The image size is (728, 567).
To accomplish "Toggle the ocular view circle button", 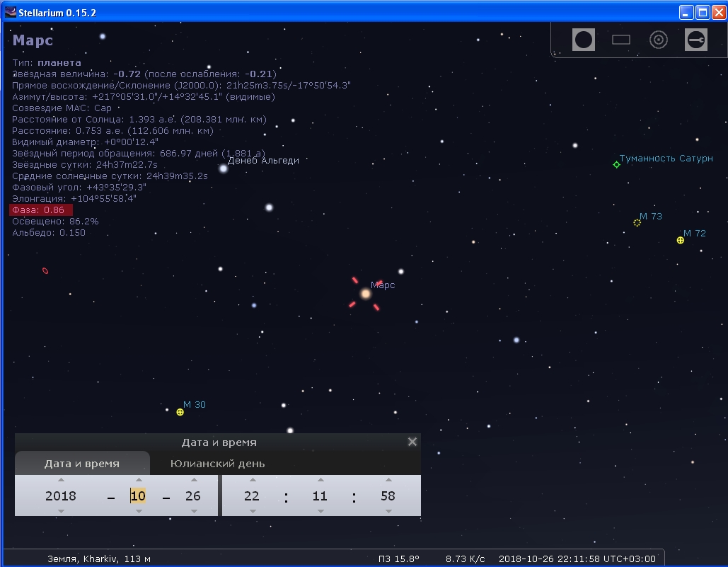I will [x=583, y=40].
